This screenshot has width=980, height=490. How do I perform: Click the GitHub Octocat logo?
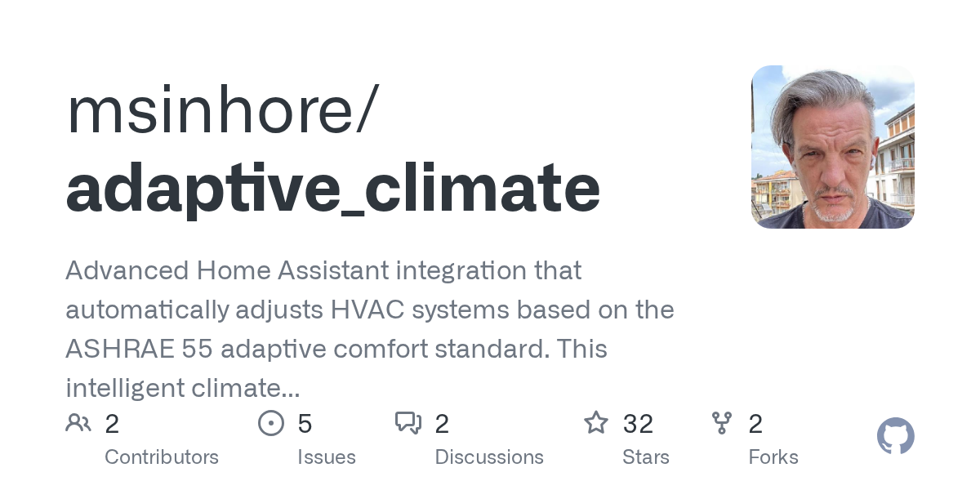(895, 437)
